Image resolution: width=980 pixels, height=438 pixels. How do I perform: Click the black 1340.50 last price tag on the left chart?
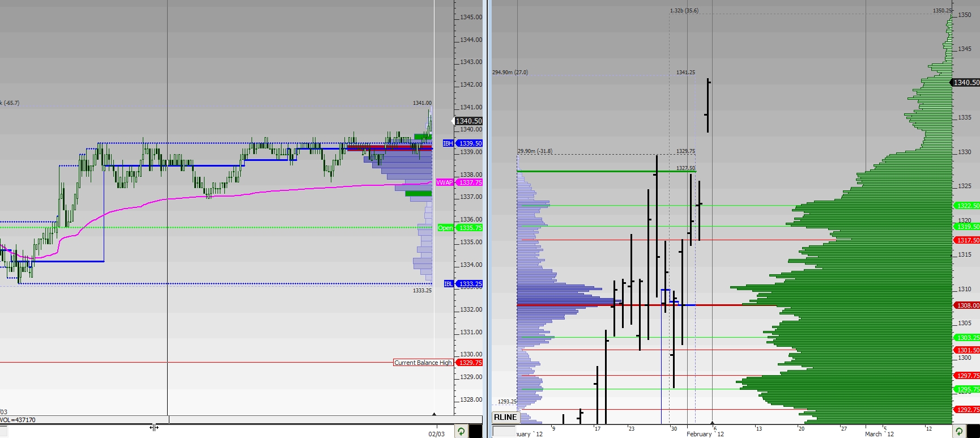click(468, 121)
